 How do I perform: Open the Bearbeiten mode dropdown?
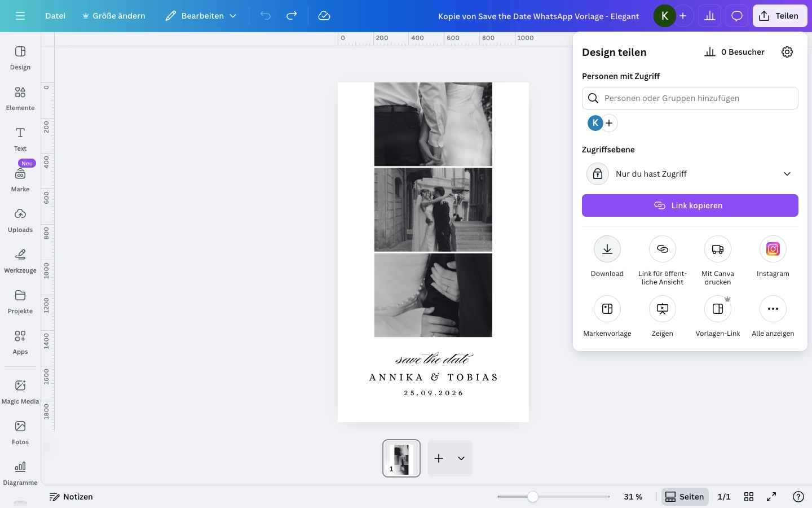pyautogui.click(x=201, y=16)
